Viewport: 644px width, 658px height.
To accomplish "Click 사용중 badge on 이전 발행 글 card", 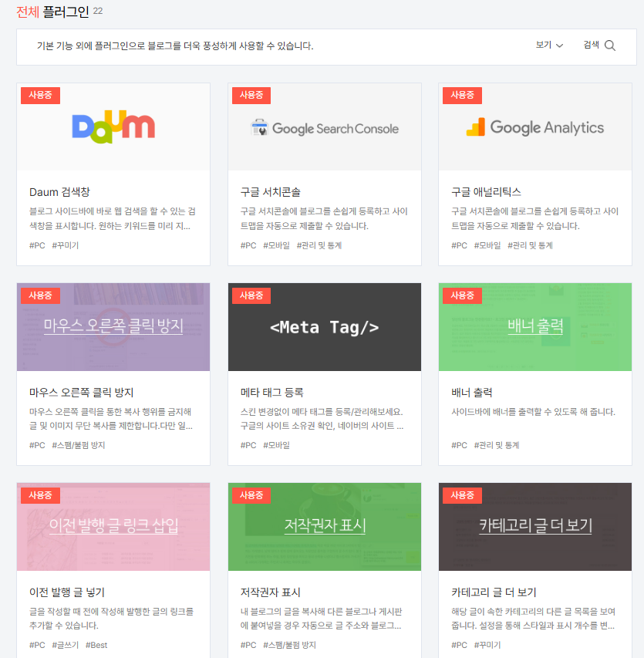I will 40,495.
